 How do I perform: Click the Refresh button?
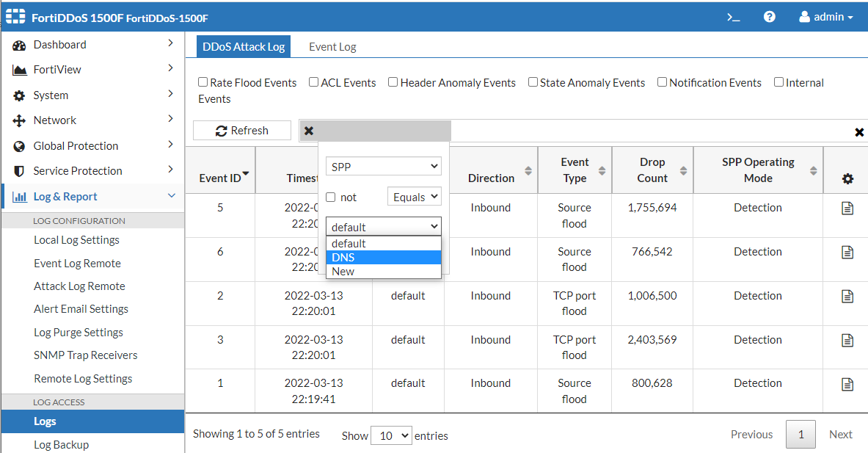[x=242, y=130]
